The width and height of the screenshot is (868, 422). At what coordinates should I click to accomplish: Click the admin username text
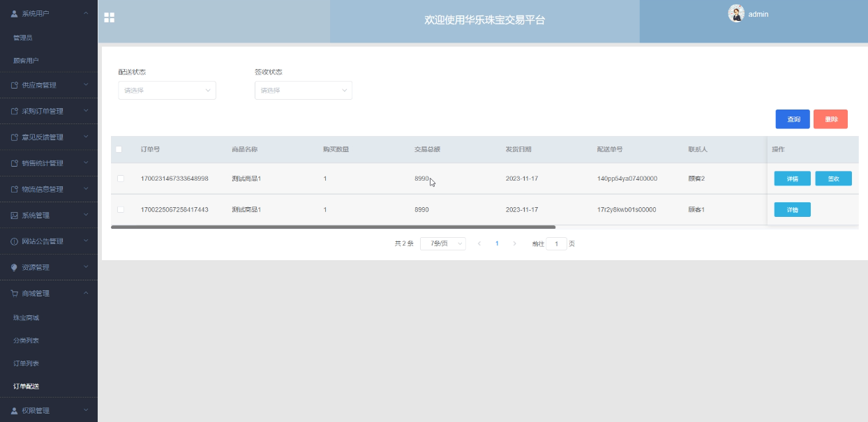pos(758,14)
